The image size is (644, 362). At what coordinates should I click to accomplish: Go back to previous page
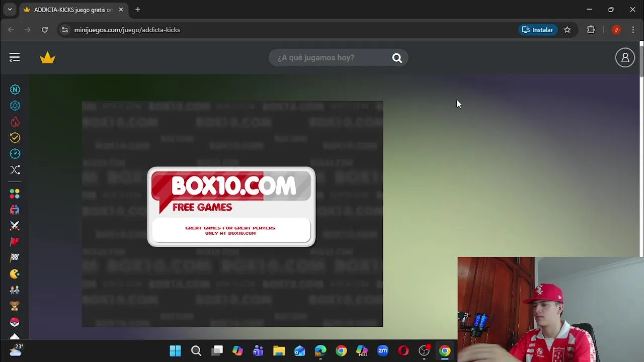click(11, 30)
